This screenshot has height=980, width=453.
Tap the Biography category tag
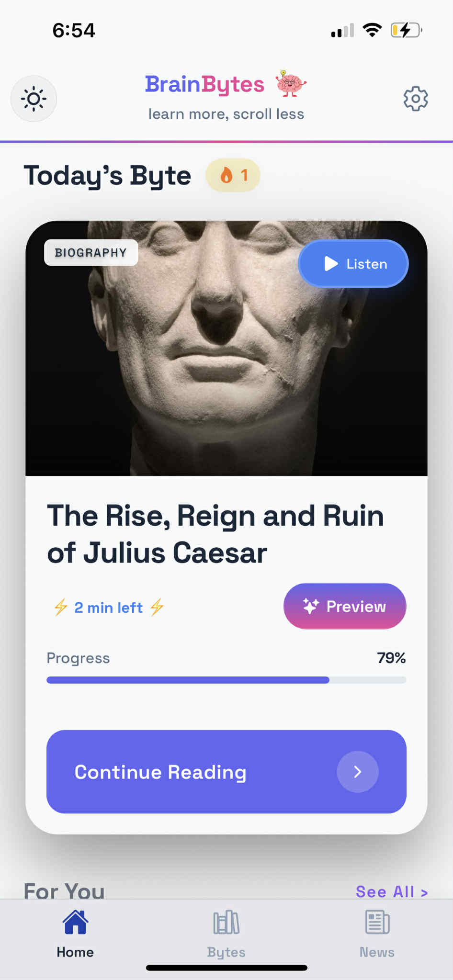[91, 253]
